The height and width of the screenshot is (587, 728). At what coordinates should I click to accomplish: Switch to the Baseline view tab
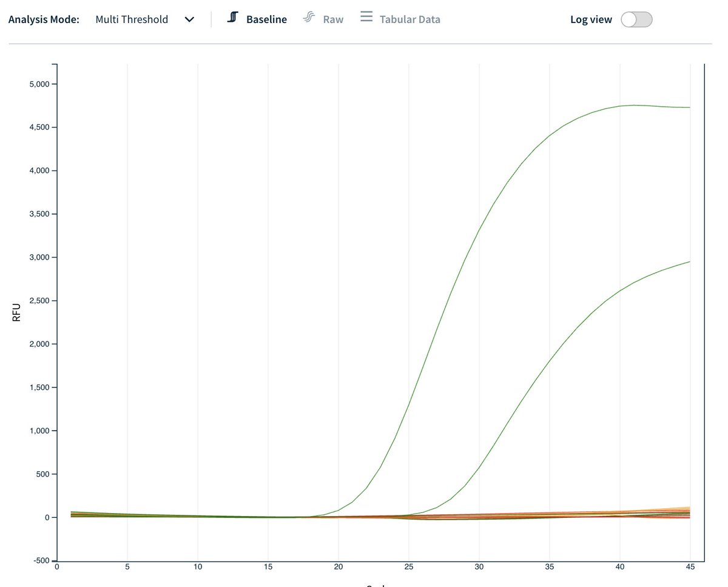(266, 19)
